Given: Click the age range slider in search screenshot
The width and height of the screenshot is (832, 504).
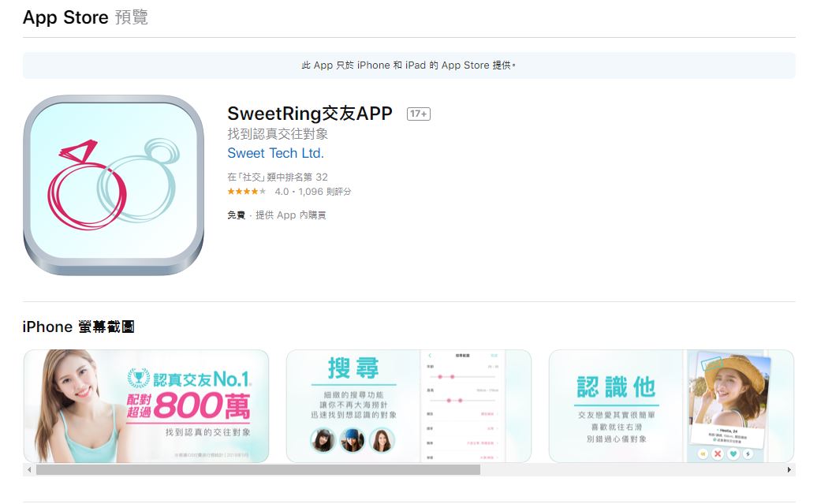Looking at the screenshot, I should (x=461, y=377).
